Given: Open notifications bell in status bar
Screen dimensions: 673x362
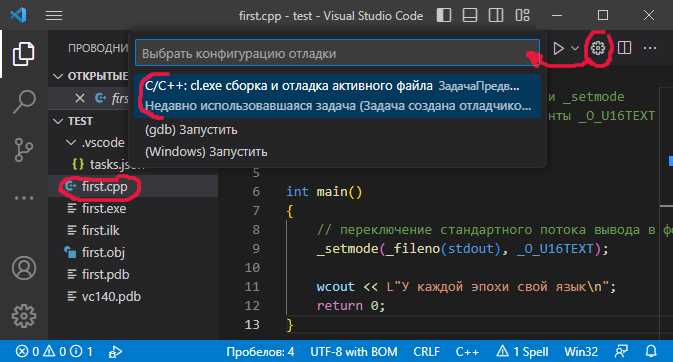Looking at the screenshot, I should [x=651, y=352].
